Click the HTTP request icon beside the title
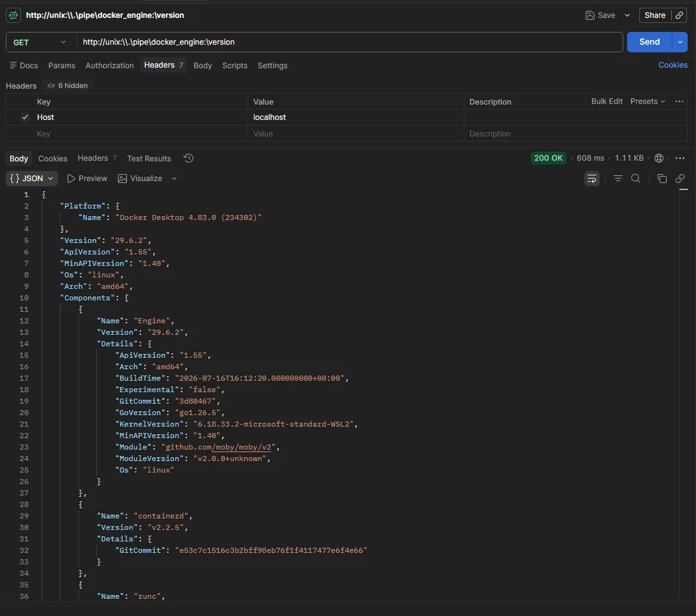696x616 pixels. [13, 15]
